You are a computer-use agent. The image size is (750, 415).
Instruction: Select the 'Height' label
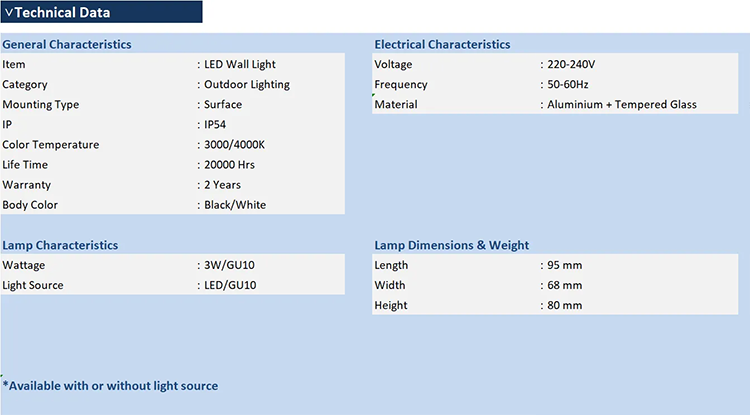pyautogui.click(x=390, y=306)
